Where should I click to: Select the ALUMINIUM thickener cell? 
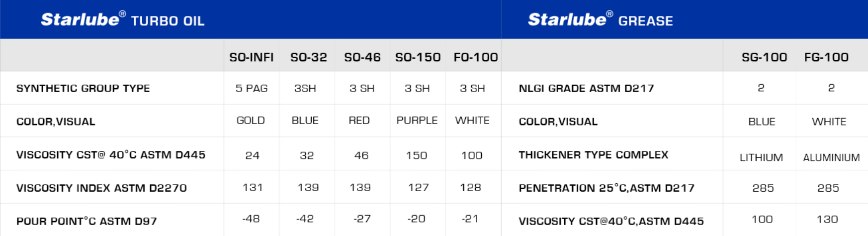click(x=831, y=158)
